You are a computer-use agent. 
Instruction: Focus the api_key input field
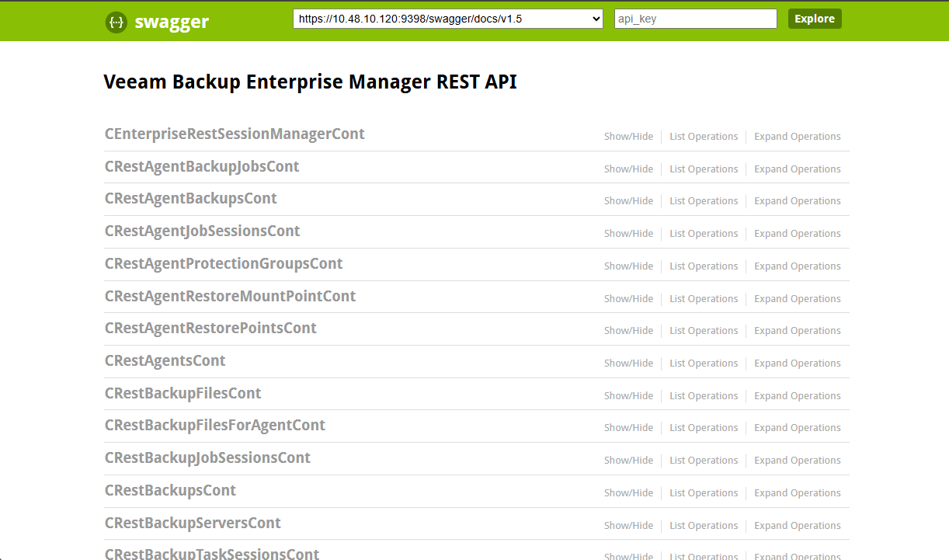pyautogui.click(x=696, y=19)
